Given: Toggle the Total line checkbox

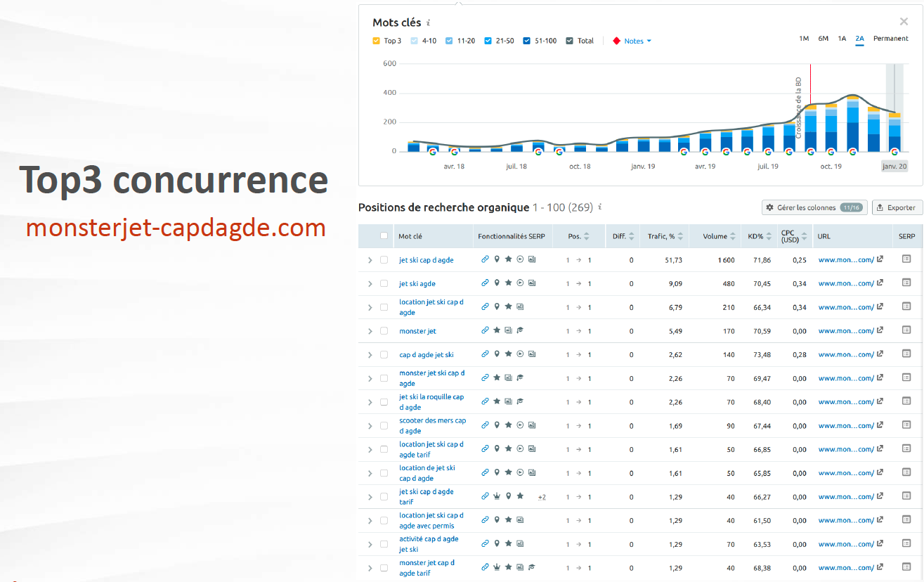Looking at the screenshot, I should coord(570,41).
